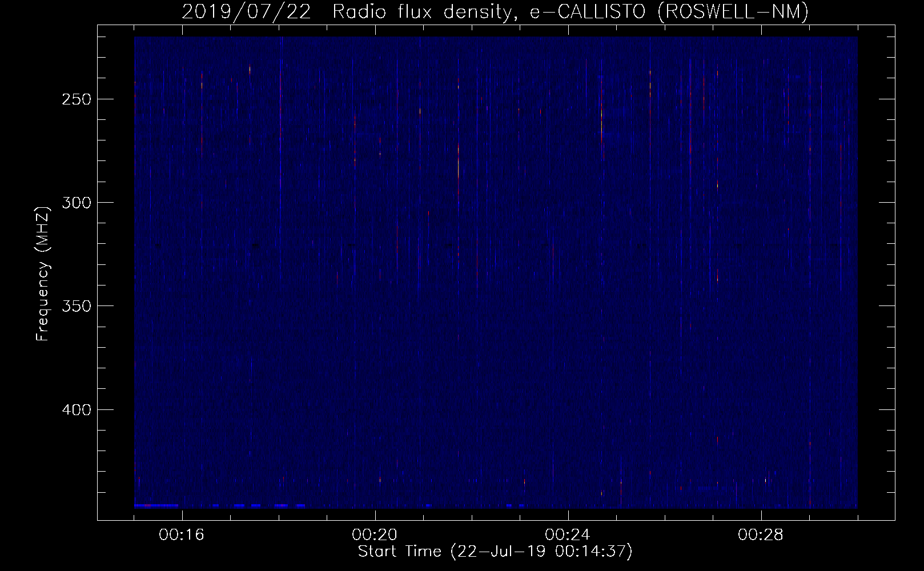Click the 00:28 time tick label
This screenshot has height=571, width=924.
761,535
